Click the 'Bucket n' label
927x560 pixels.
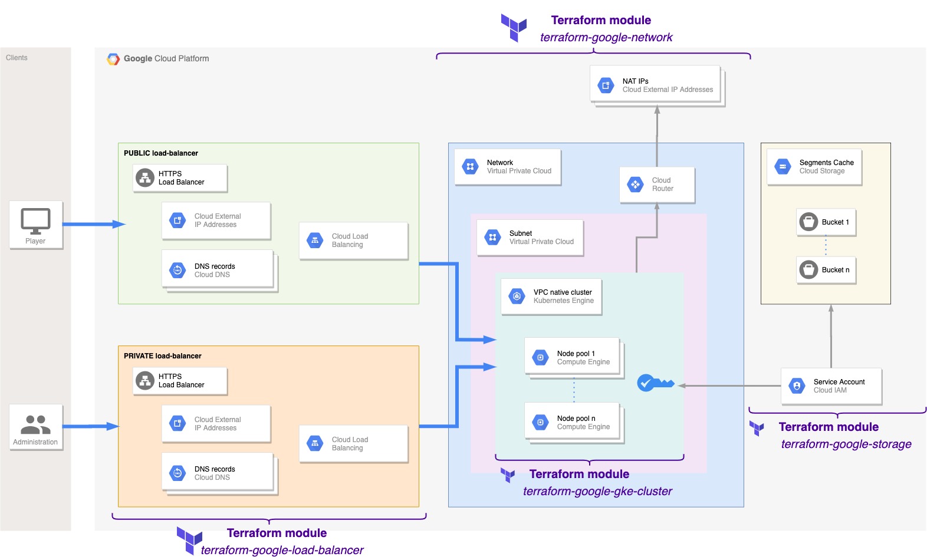pyautogui.click(x=836, y=270)
